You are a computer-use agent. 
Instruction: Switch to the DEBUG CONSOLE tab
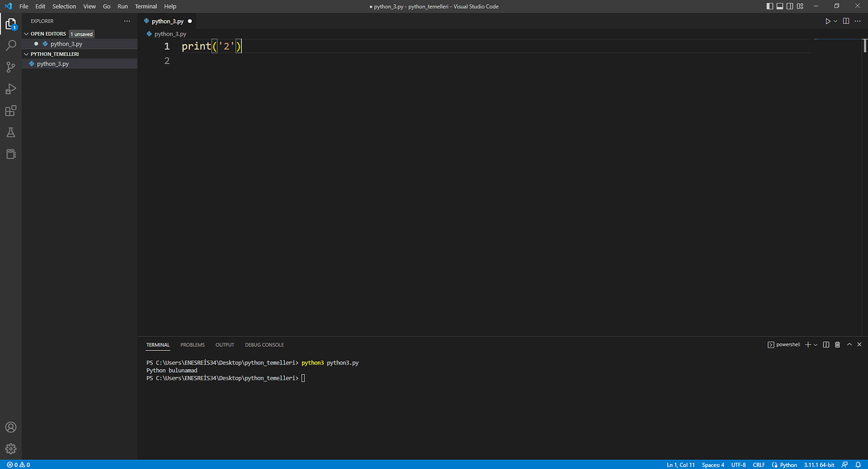point(264,345)
